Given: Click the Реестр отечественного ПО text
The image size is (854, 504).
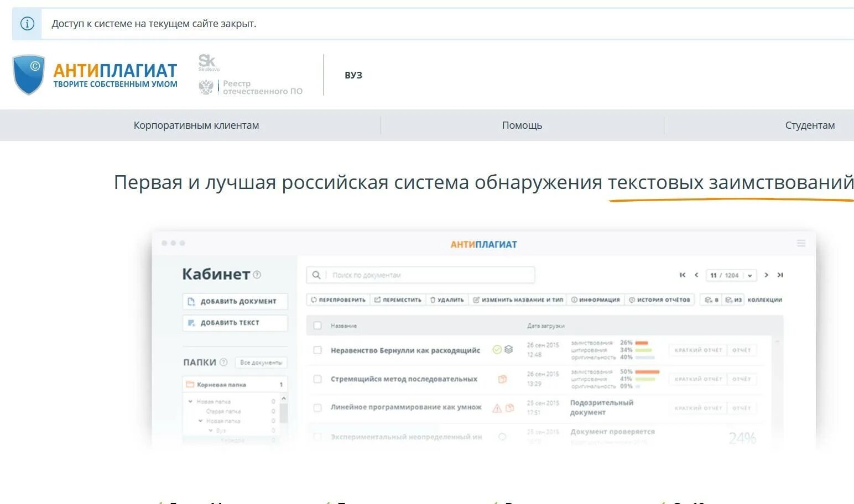Looking at the screenshot, I should (263, 87).
